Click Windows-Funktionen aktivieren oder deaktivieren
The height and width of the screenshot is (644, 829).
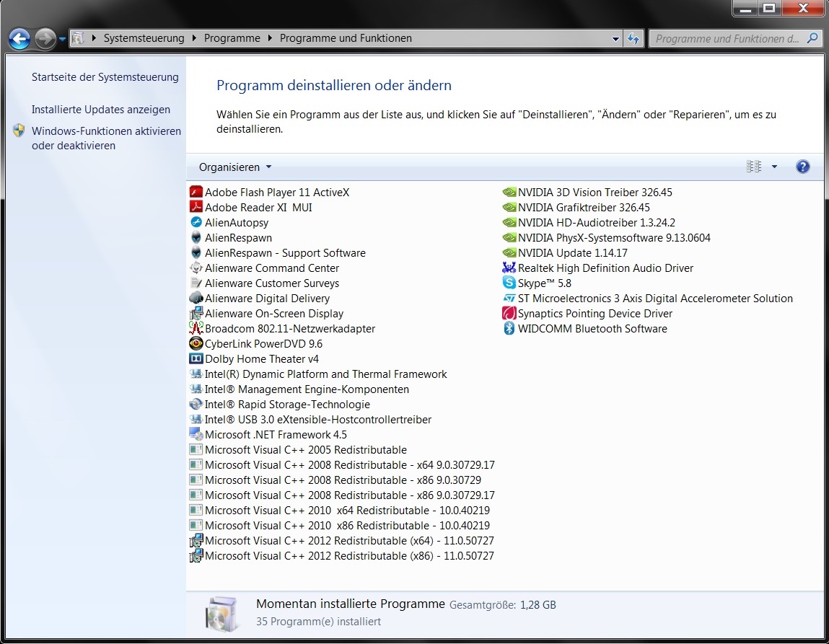(x=106, y=138)
